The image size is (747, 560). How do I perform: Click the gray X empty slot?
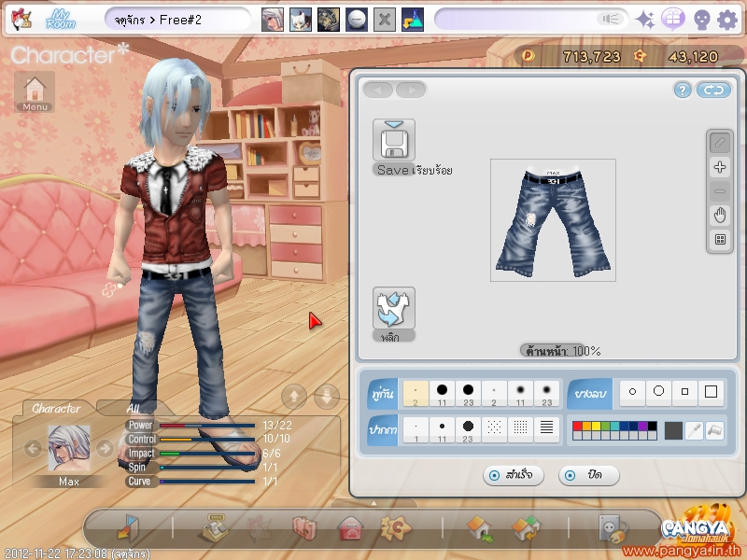pos(385,20)
